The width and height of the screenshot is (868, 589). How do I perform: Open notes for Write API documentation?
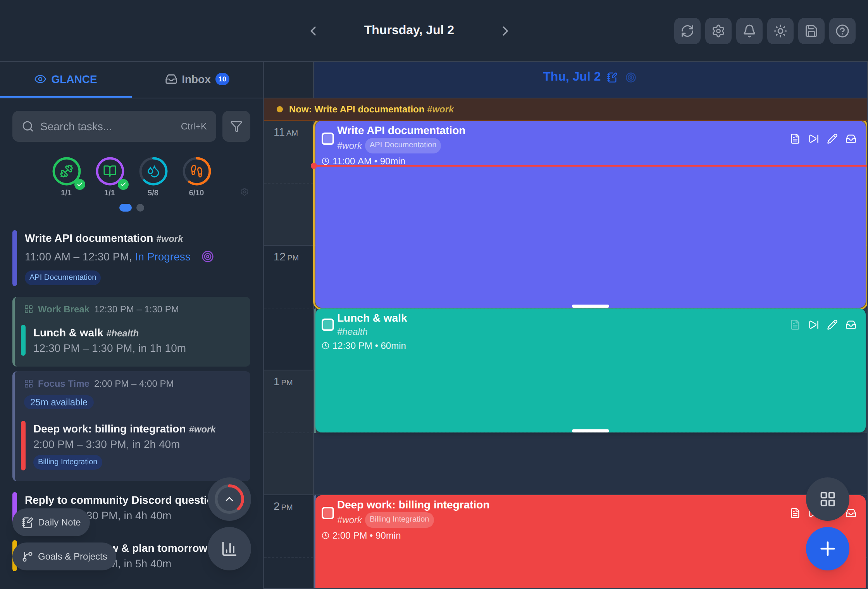pyautogui.click(x=795, y=139)
